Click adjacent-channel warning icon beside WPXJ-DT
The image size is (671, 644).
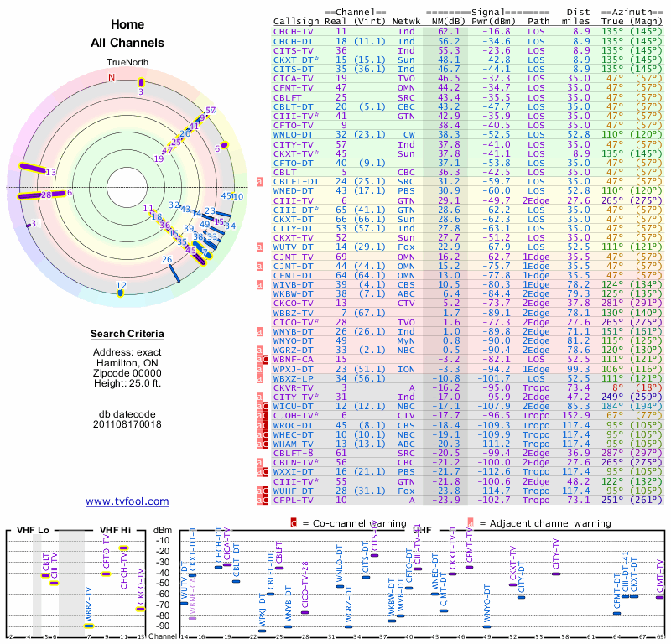(x=259, y=369)
